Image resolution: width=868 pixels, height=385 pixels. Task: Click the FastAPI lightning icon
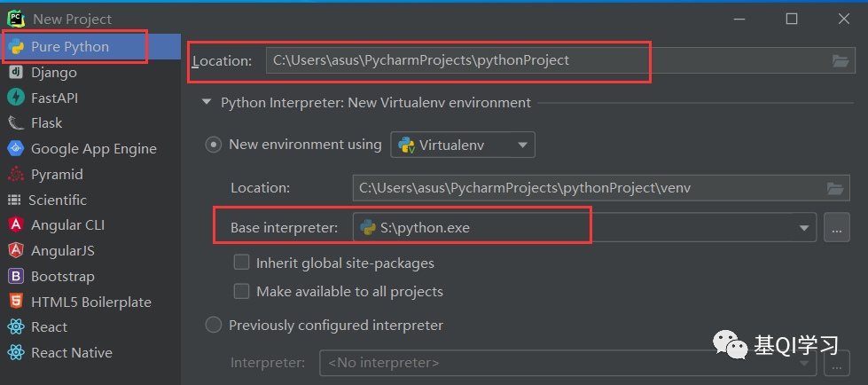(16, 98)
